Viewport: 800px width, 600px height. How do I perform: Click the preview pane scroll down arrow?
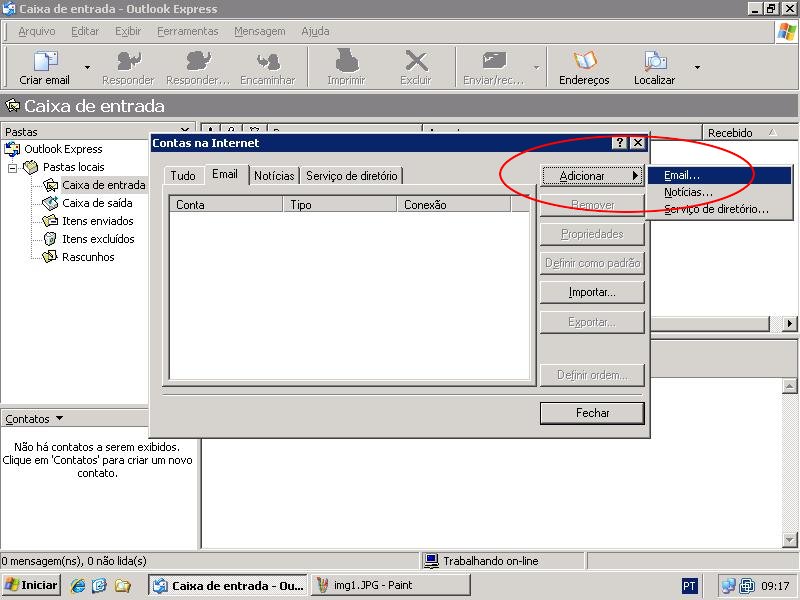(789, 540)
